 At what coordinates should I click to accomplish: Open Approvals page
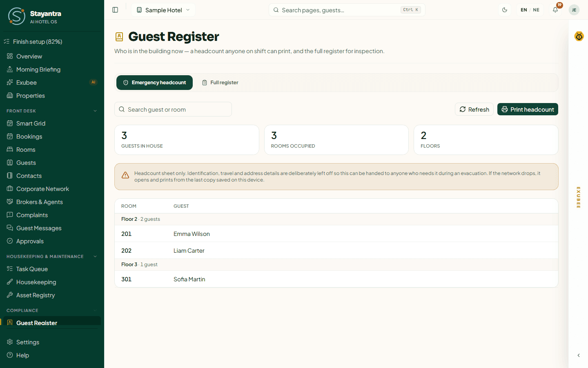pos(52,241)
